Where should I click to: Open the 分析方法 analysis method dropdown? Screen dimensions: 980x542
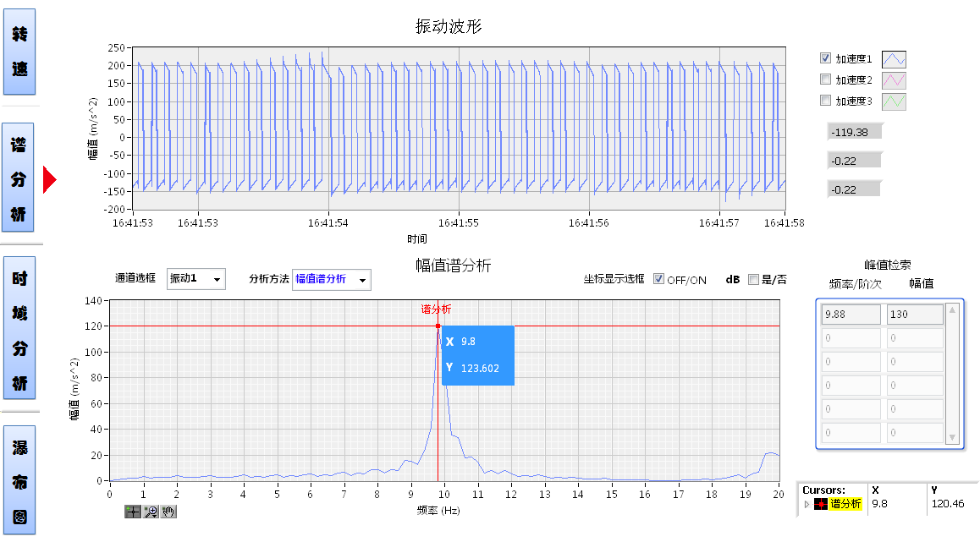(331, 280)
